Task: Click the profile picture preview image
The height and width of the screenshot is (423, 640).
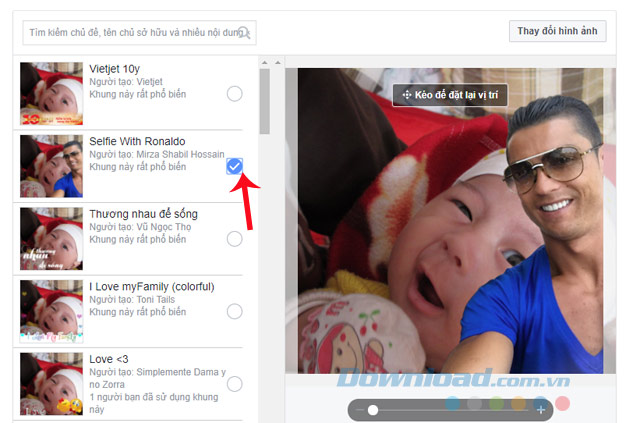Action: click(451, 221)
